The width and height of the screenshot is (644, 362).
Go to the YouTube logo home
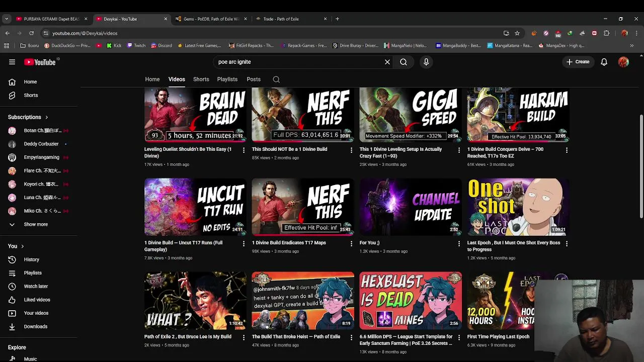tap(40, 62)
